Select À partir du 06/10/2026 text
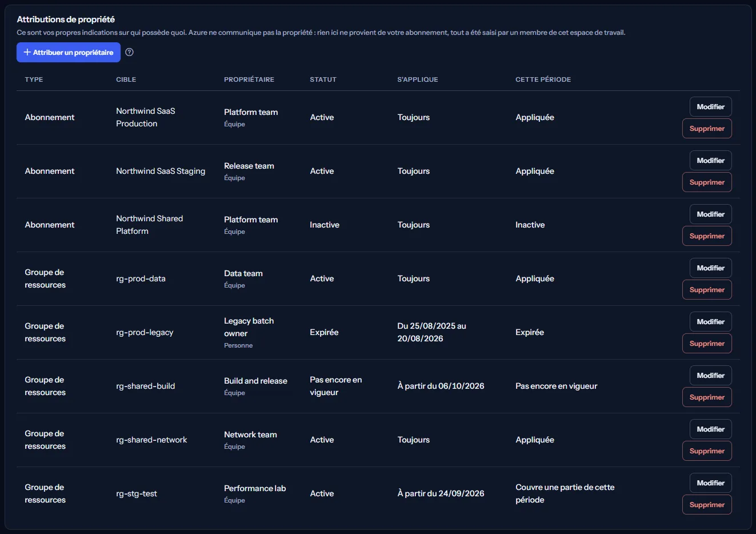The width and height of the screenshot is (756, 534). click(x=441, y=386)
